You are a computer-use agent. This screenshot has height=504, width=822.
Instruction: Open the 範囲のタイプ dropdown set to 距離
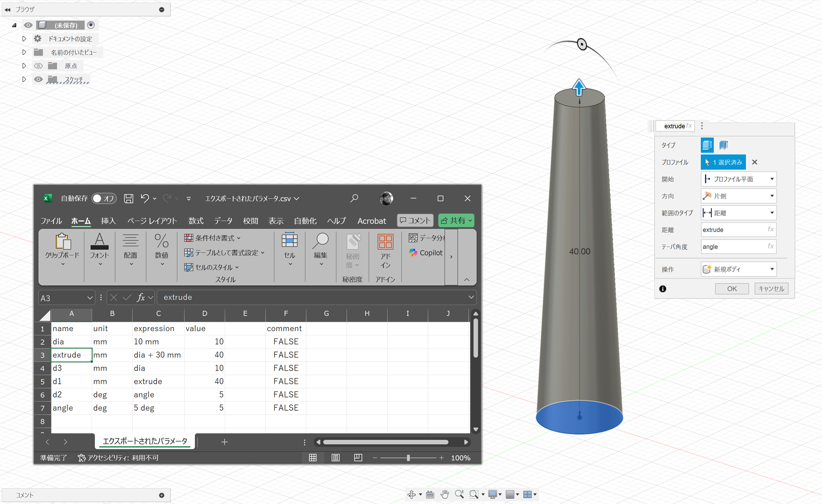tap(738, 213)
